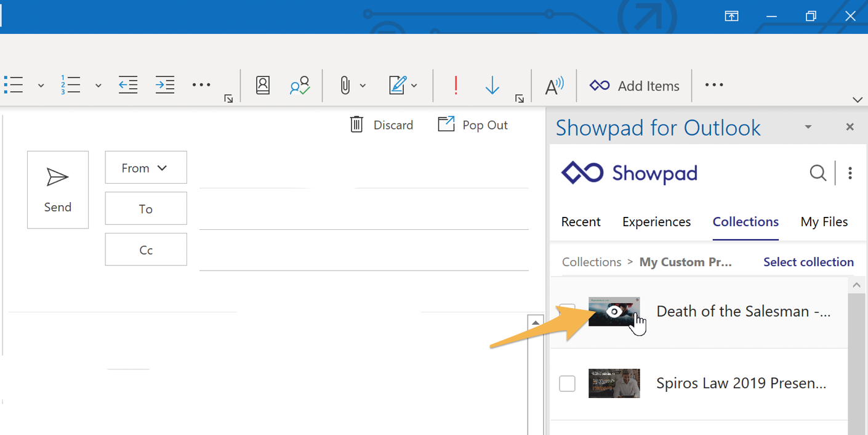Go back to Collections breadcrumb
Image resolution: width=868 pixels, height=435 pixels.
click(592, 262)
